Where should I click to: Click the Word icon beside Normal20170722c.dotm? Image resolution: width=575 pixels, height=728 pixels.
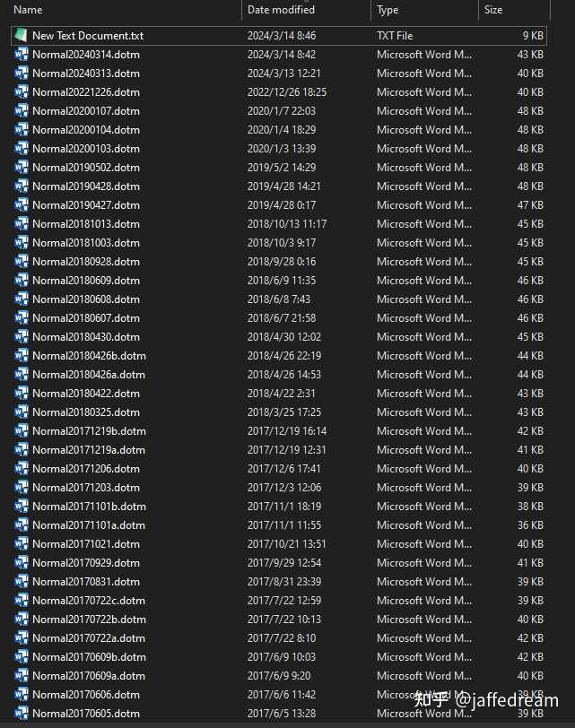[x=21, y=601]
